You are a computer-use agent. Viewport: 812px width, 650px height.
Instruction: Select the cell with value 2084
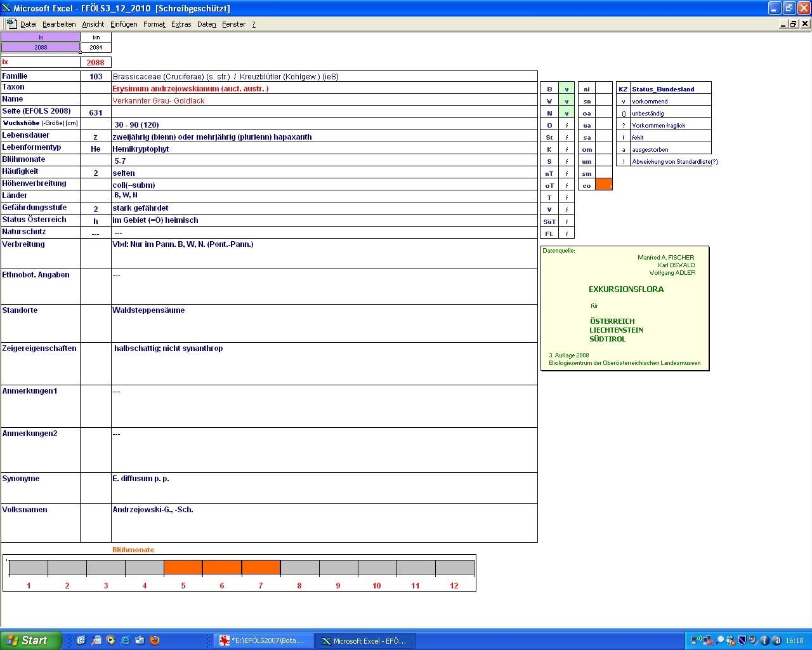[x=96, y=47]
